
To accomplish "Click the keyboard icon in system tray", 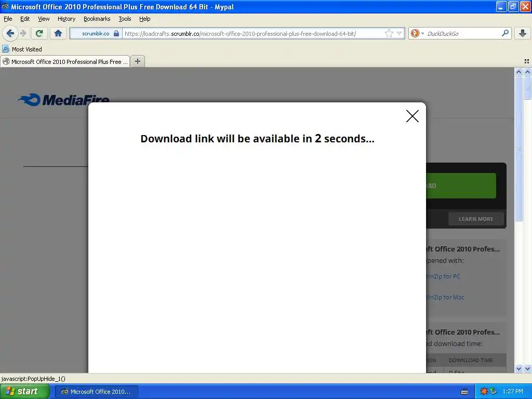I will click(x=464, y=392).
